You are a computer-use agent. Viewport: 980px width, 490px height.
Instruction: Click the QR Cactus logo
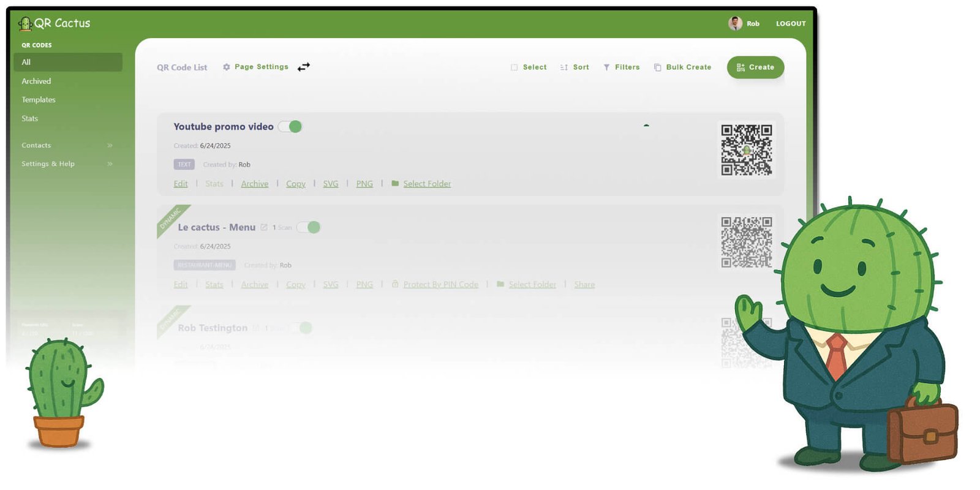55,23
